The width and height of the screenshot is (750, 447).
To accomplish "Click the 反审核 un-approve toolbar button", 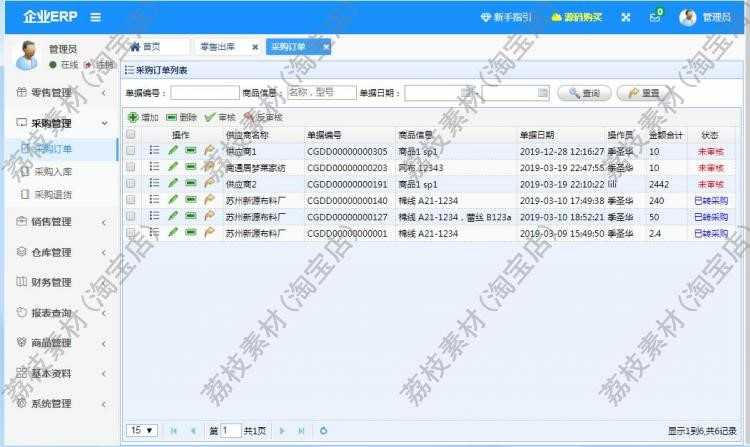I will coord(263,117).
